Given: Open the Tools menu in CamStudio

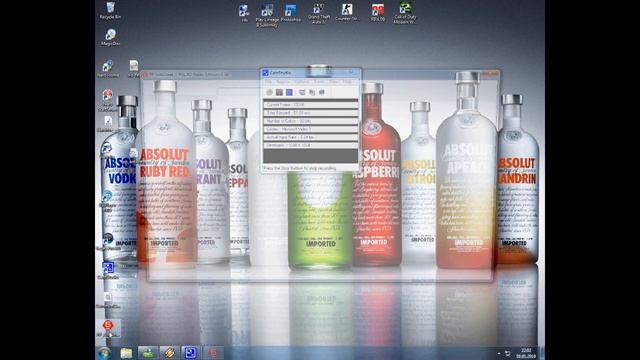Looking at the screenshot, I should pyautogui.click(x=319, y=82).
